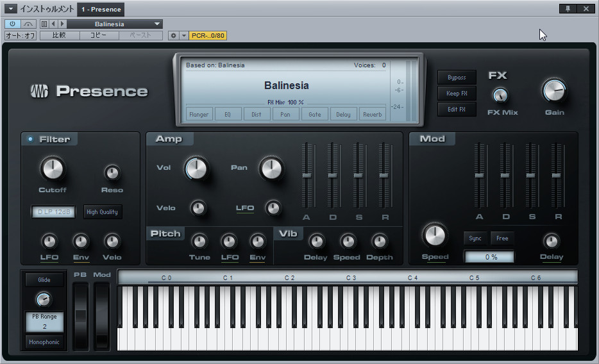Click the Filter LFO knob
The image size is (599, 364).
(x=49, y=241)
